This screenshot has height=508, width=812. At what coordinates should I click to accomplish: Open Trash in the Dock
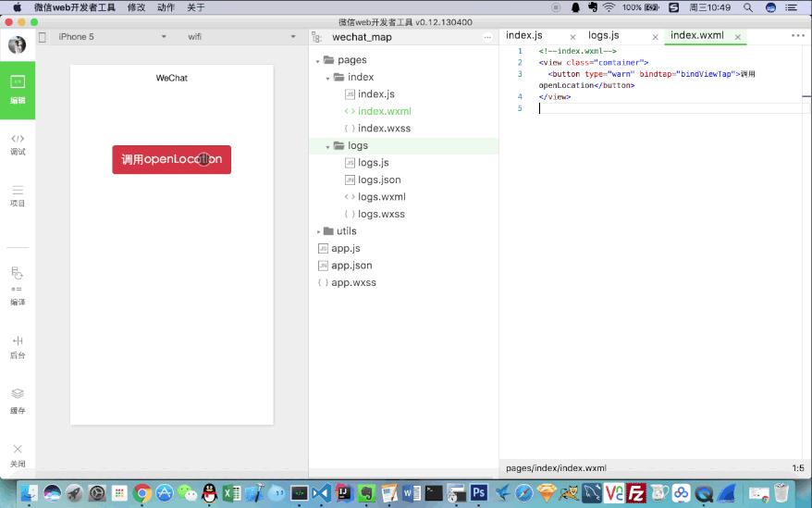point(781,493)
